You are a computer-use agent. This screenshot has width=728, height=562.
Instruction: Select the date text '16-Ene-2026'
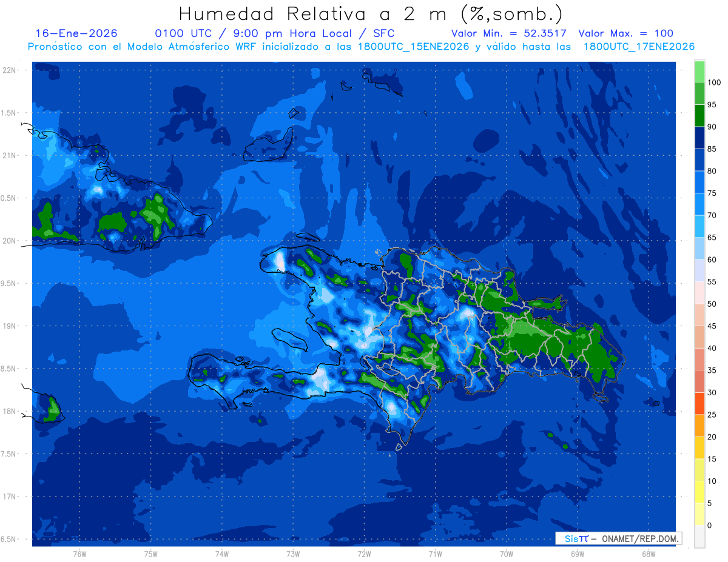click(76, 33)
